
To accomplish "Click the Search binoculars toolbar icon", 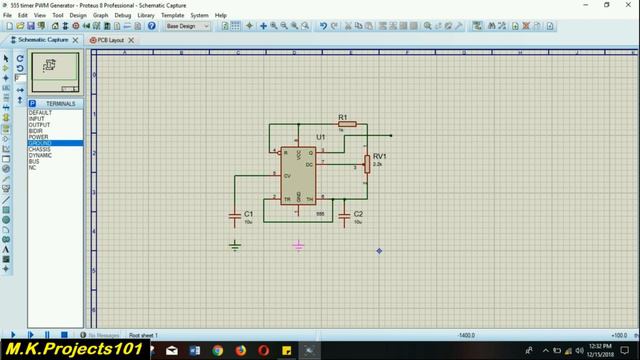I will [x=491, y=26].
